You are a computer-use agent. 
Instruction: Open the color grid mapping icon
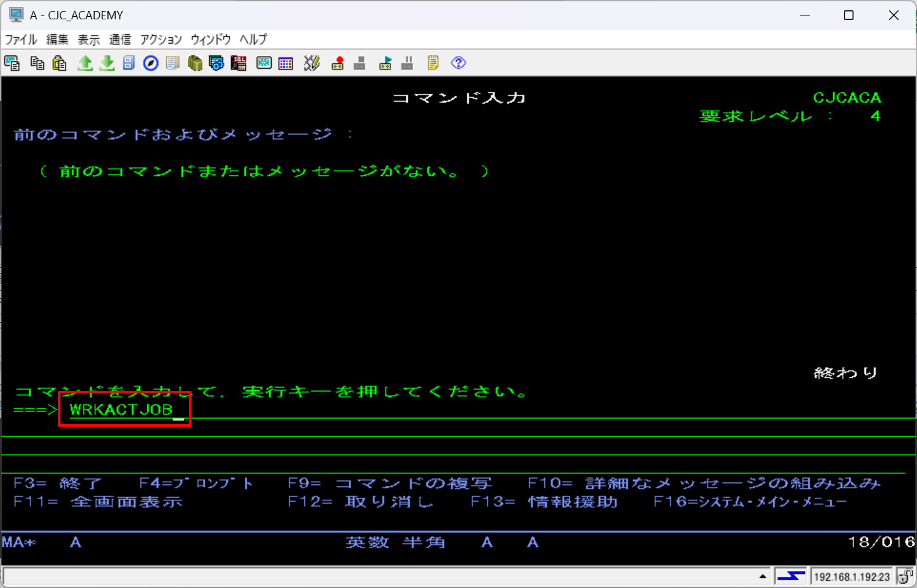pyautogui.click(x=286, y=63)
